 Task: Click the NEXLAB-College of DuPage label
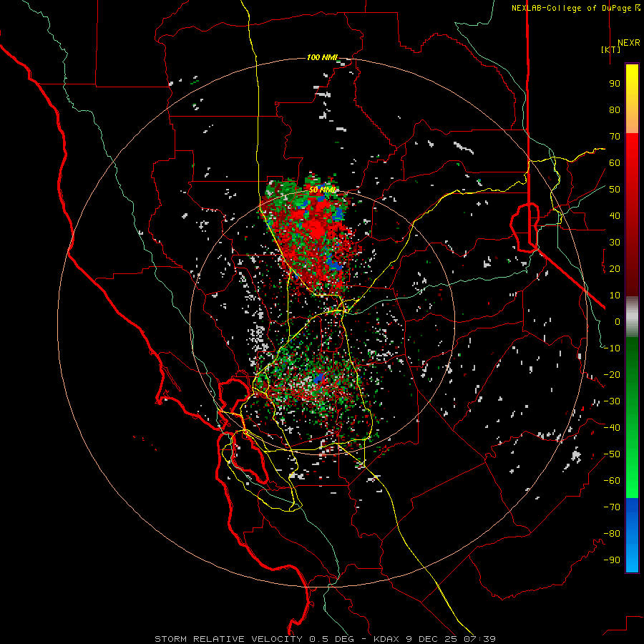[575, 8]
